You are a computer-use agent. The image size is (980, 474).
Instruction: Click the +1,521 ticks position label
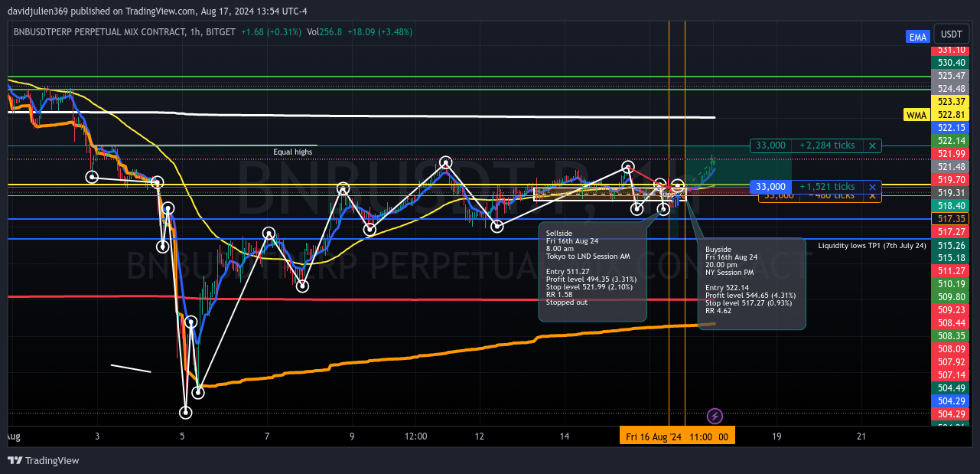pos(828,187)
